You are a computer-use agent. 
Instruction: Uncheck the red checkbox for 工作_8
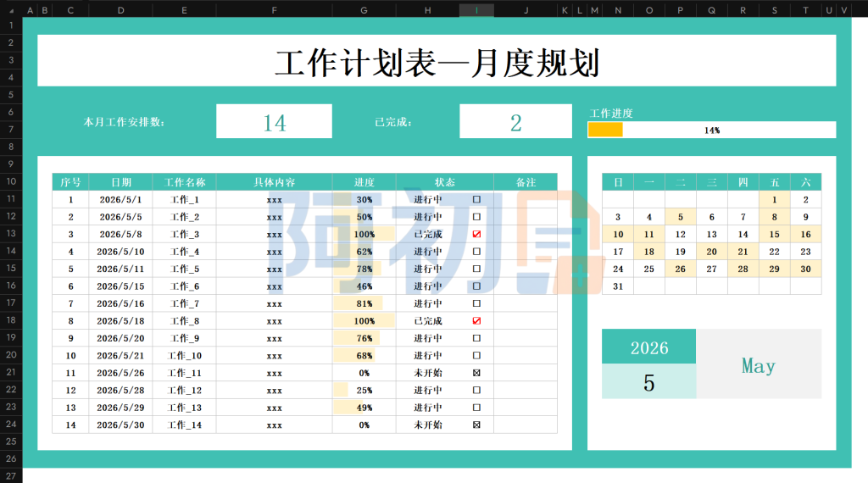tap(476, 321)
